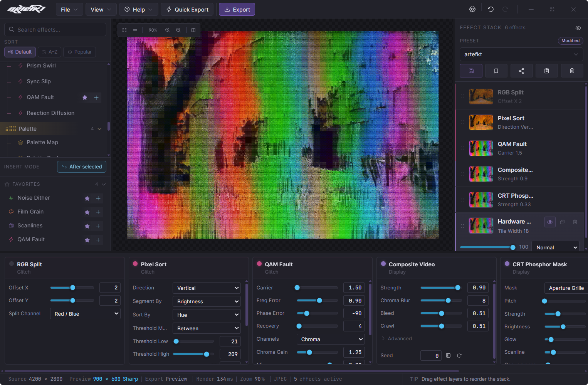Paste preset from clipboard icon
The height and width of the screenshot is (385, 588).
tap(547, 71)
